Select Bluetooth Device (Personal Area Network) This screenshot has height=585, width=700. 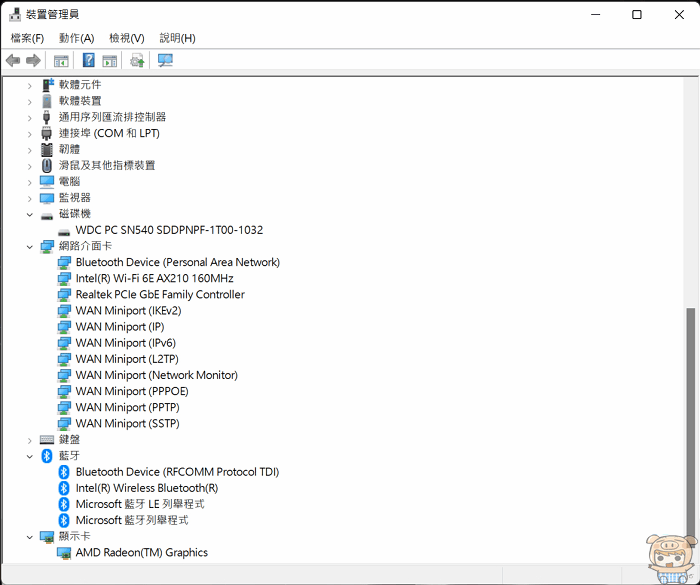(x=178, y=262)
